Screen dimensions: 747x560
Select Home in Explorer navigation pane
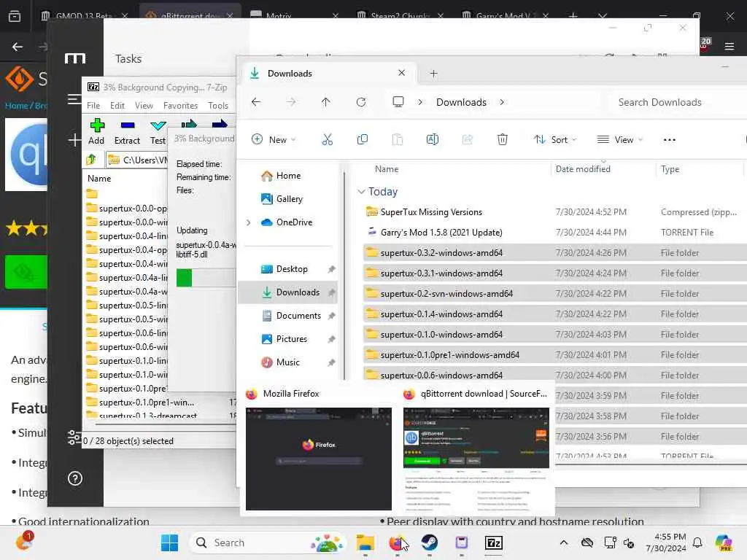coord(287,176)
